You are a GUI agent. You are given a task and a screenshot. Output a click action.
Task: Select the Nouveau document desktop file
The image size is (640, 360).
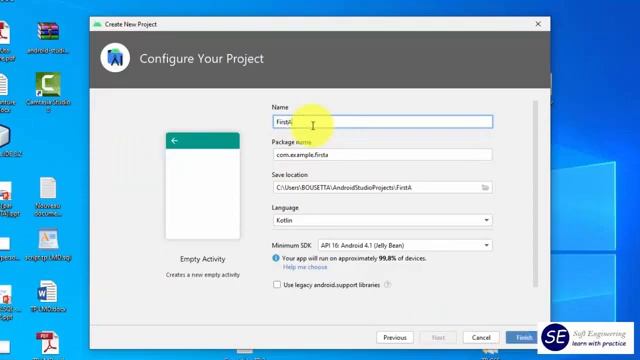pyautogui.click(x=48, y=197)
